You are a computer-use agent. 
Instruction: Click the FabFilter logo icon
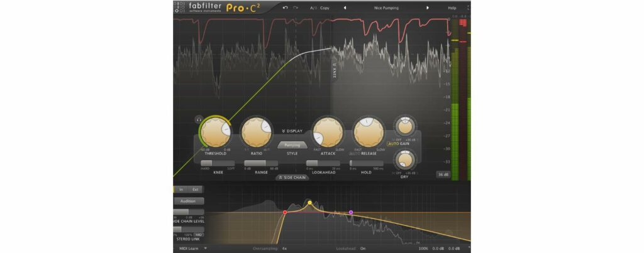[x=180, y=8]
